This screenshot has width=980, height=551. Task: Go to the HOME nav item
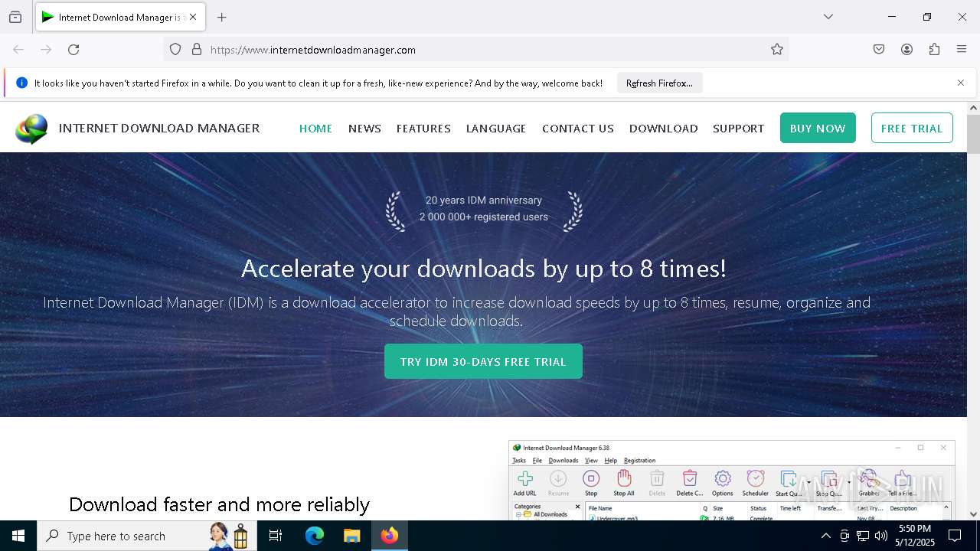click(315, 129)
